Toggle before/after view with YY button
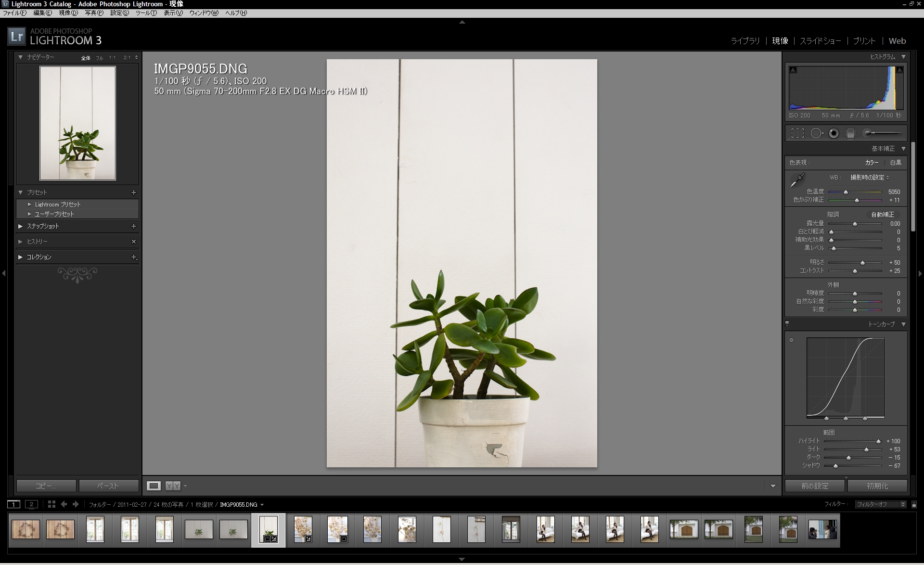924x565 pixels. tap(173, 486)
